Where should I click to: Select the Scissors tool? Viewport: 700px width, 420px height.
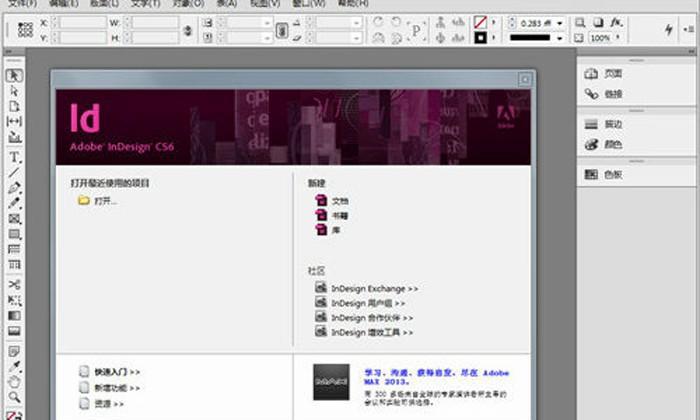pyautogui.click(x=14, y=284)
